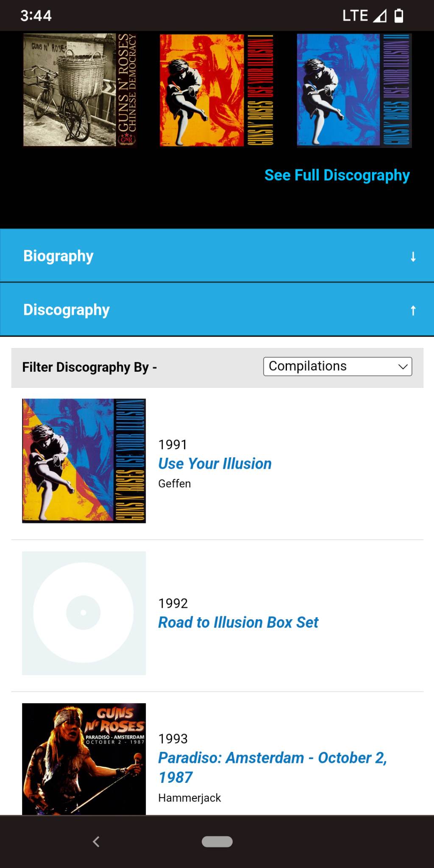Select the blank vinyl placeholder thumbnail
This screenshot has height=868, width=434.
84,613
